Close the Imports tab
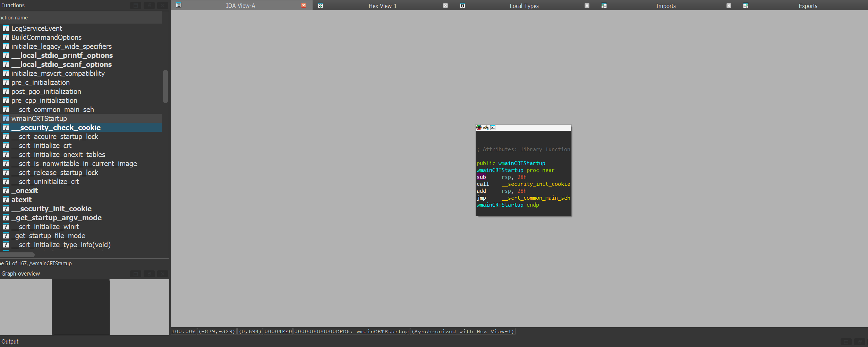This screenshot has height=347, width=868. pos(729,6)
